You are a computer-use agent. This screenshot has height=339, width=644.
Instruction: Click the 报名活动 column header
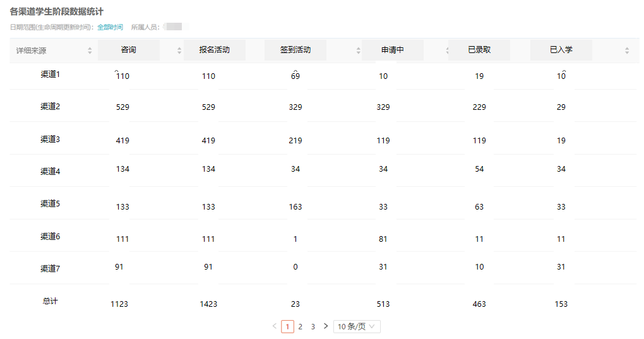[x=214, y=50]
